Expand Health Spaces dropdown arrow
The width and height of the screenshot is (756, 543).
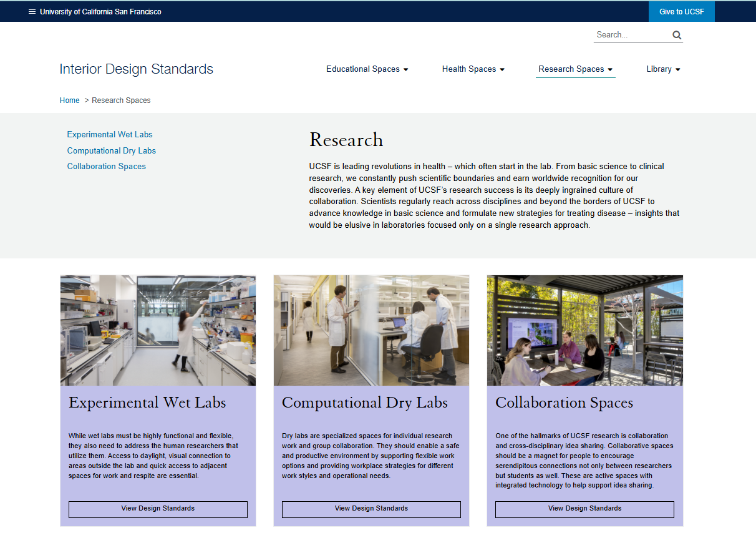tap(502, 69)
